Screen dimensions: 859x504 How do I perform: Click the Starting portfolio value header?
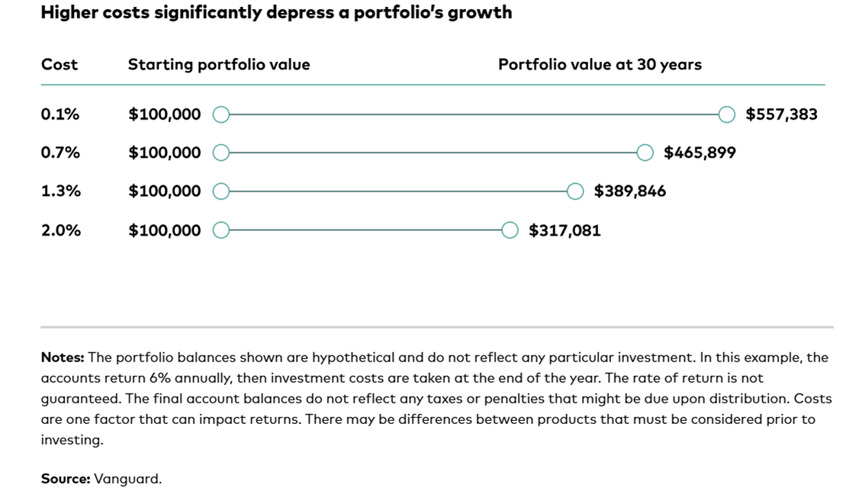click(x=219, y=65)
